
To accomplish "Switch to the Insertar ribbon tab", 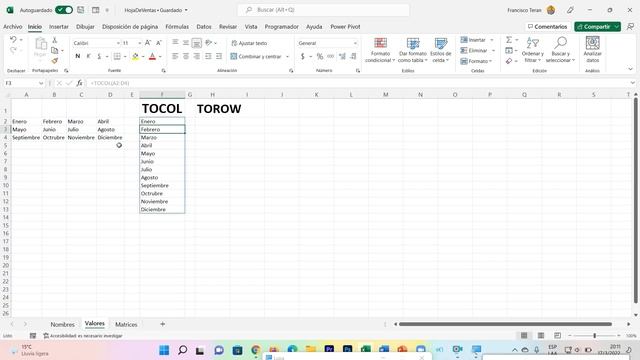I will 59,27.
